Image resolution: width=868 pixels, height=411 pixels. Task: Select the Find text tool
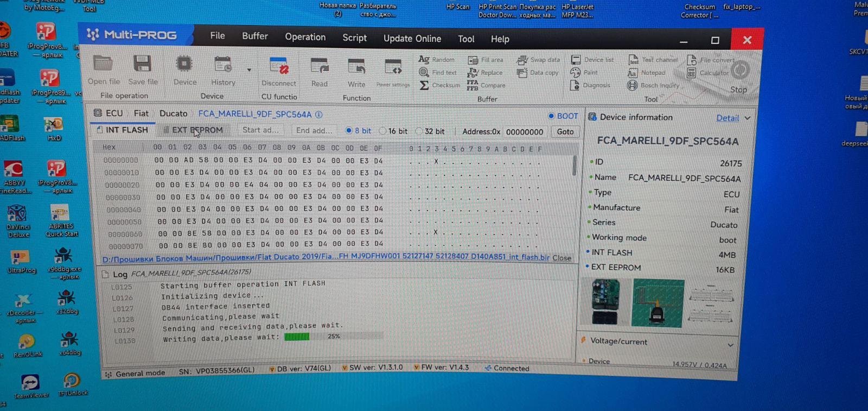(438, 72)
